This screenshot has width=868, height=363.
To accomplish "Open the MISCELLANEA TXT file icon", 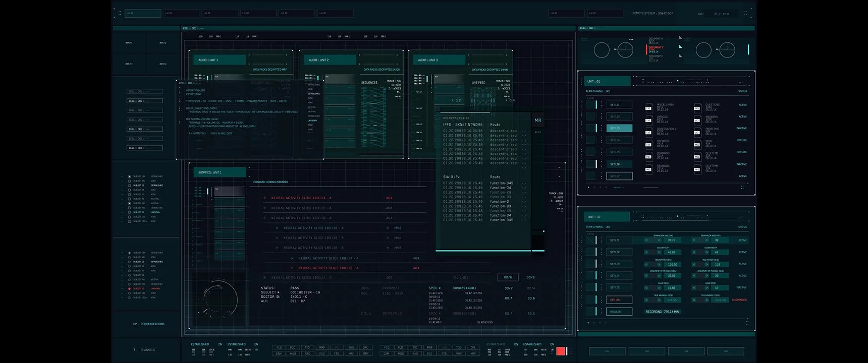I will tap(648, 108).
